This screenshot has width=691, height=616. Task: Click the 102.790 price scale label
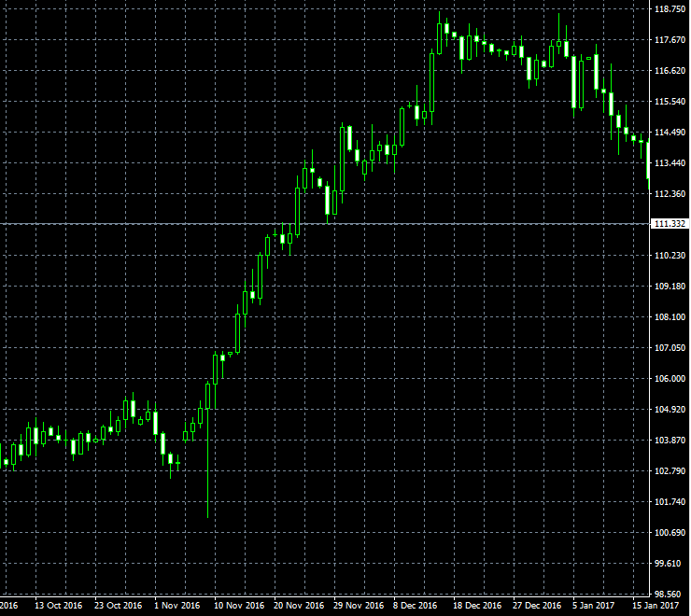point(670,471)
